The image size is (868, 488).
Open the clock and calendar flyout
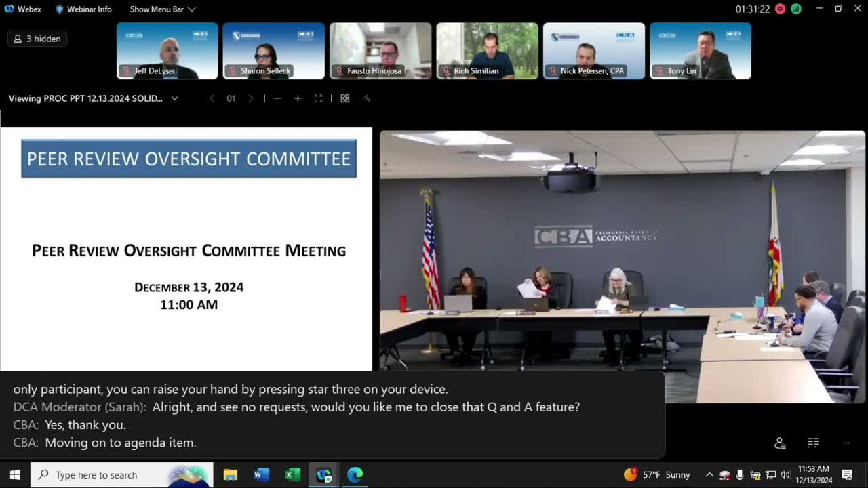tap(814, 474)
